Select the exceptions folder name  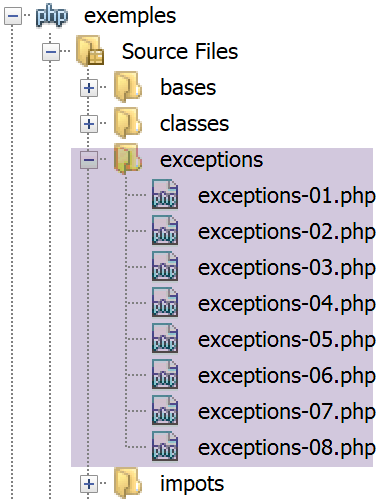(212, 160)
